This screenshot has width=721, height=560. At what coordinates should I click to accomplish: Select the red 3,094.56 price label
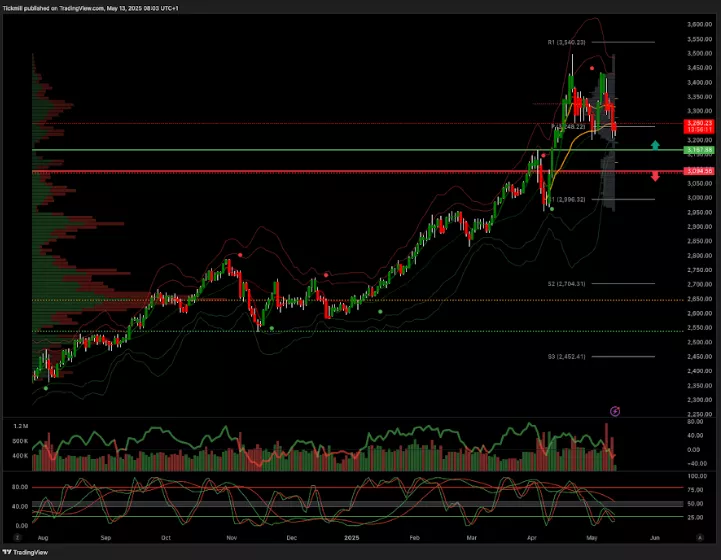coord(698,171)
